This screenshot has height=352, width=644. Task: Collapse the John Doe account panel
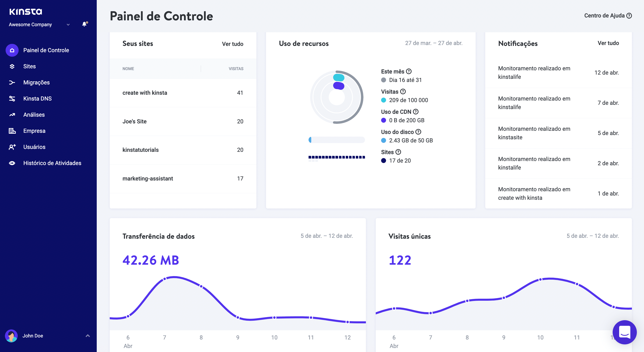(87, 336)
